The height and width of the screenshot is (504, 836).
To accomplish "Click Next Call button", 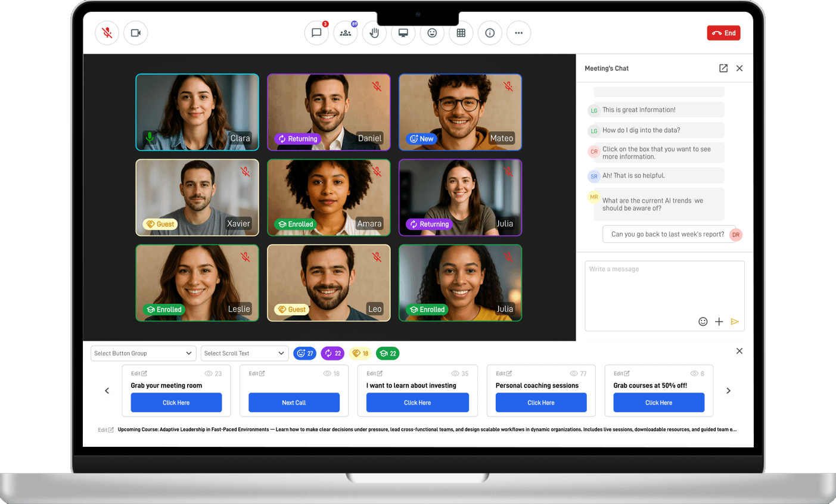I will coord(293,403).
